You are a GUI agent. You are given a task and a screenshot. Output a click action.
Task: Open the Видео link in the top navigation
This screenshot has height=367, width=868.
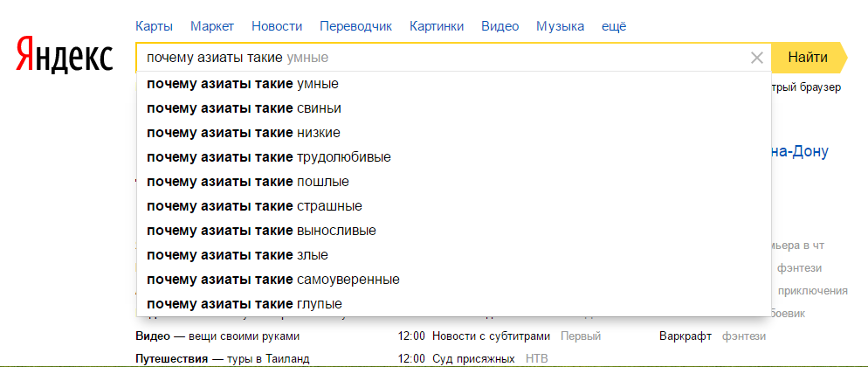coord(499,26)
